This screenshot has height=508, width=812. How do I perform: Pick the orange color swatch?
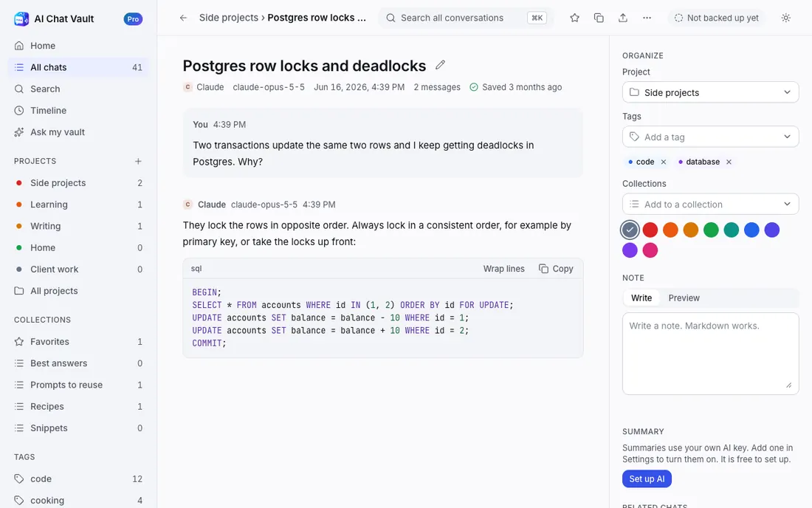tap(670, 230)
